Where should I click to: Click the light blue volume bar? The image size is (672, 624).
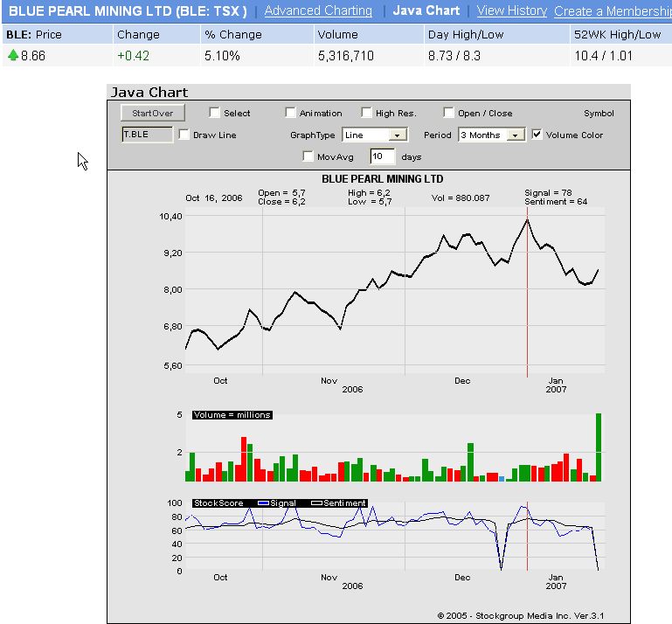[x=502, y=479]
